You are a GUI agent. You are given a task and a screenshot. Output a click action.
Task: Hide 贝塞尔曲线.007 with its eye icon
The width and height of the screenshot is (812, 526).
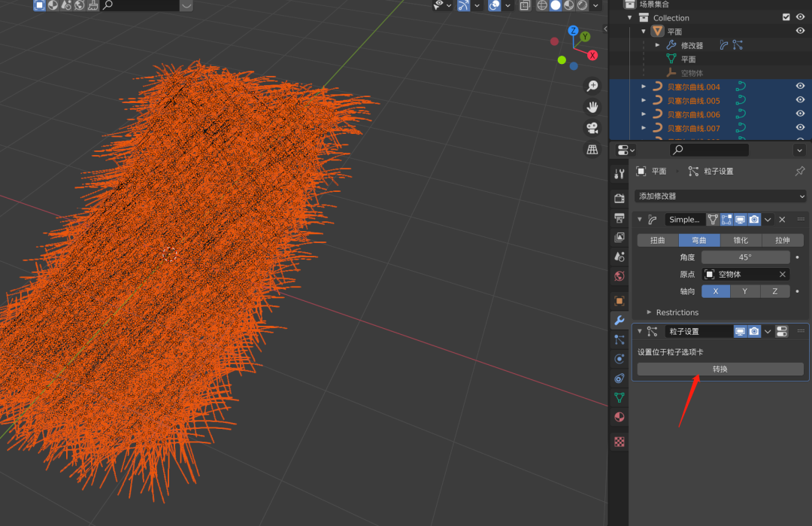[800, 127]
